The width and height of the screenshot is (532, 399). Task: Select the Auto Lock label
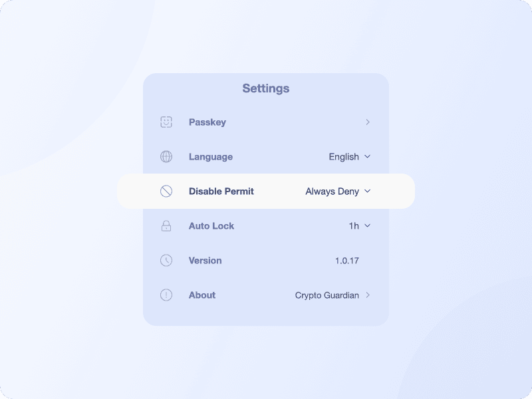211,226
